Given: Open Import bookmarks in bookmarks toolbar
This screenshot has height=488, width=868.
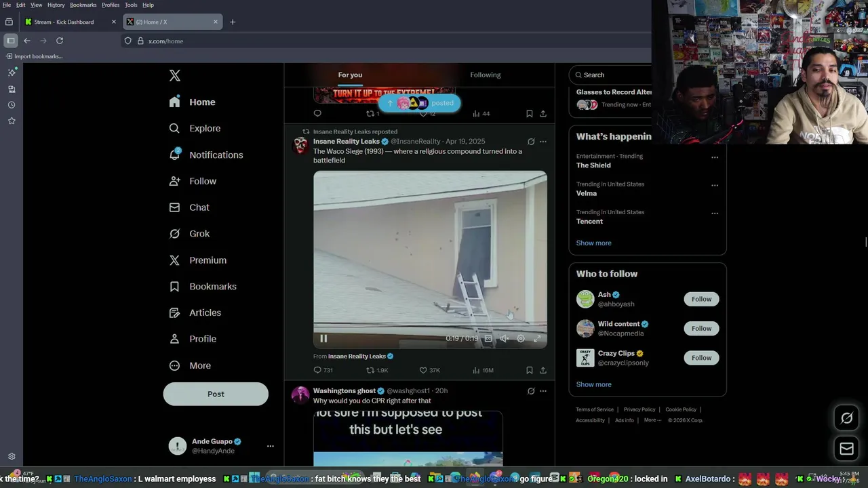Looking at the screenshot, I should click(34, 56).
